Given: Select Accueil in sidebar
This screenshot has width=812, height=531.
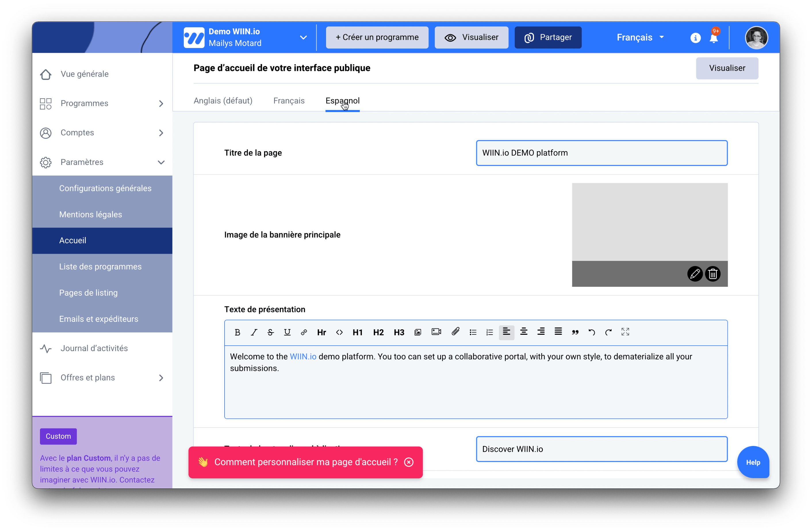Looking at the screenshot, I should point(102,241).
